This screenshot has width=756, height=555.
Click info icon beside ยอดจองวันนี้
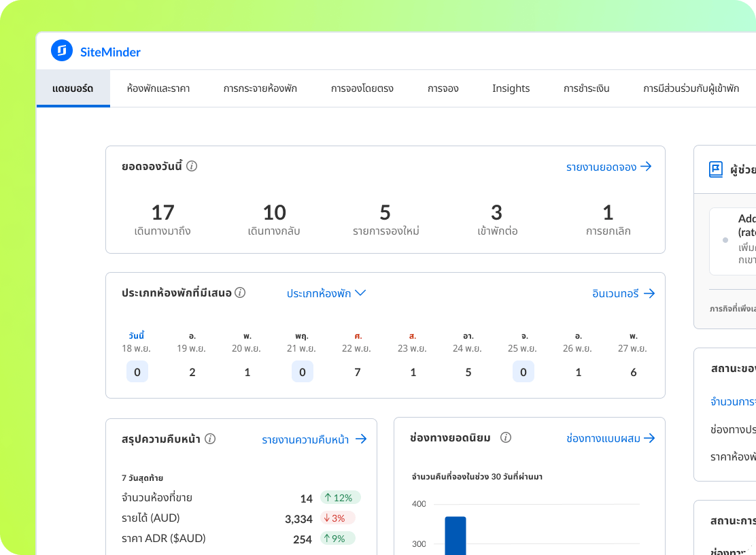pyautogui.click(x=192, y=166)
